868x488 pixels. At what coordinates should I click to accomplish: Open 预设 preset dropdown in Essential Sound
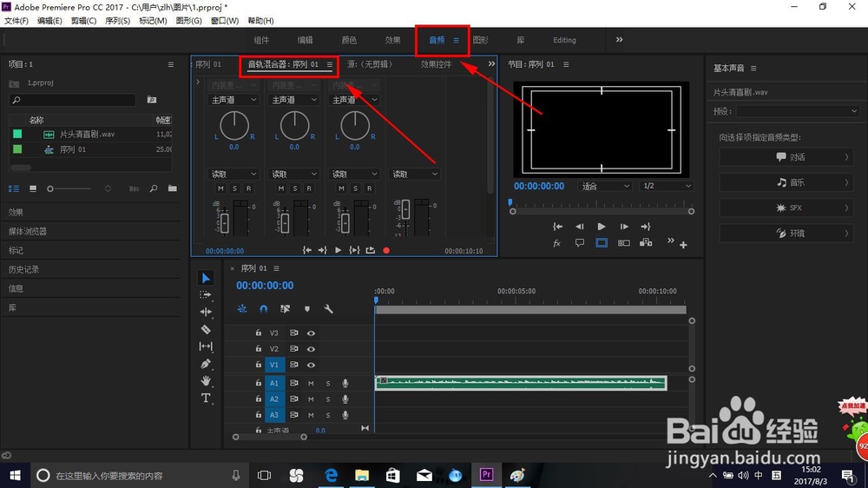pyautogui.click(x=798, y=111)
